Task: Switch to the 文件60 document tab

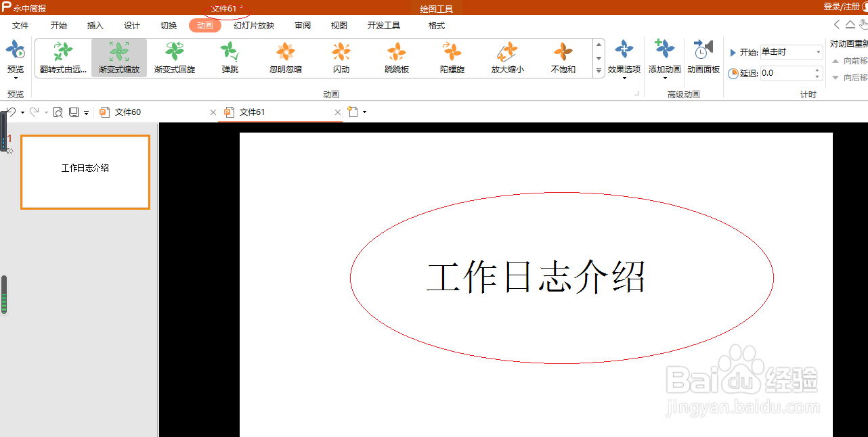Action: tap(127, 112)
